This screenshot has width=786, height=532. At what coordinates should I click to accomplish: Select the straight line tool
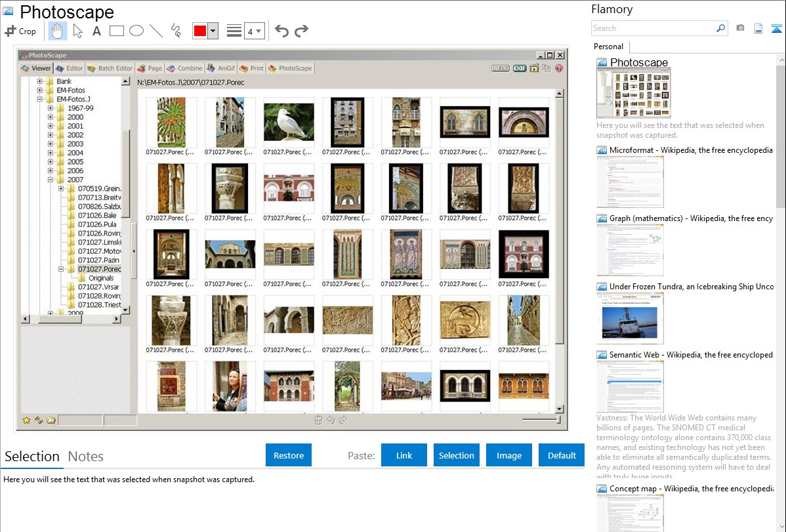click(156, 31)
